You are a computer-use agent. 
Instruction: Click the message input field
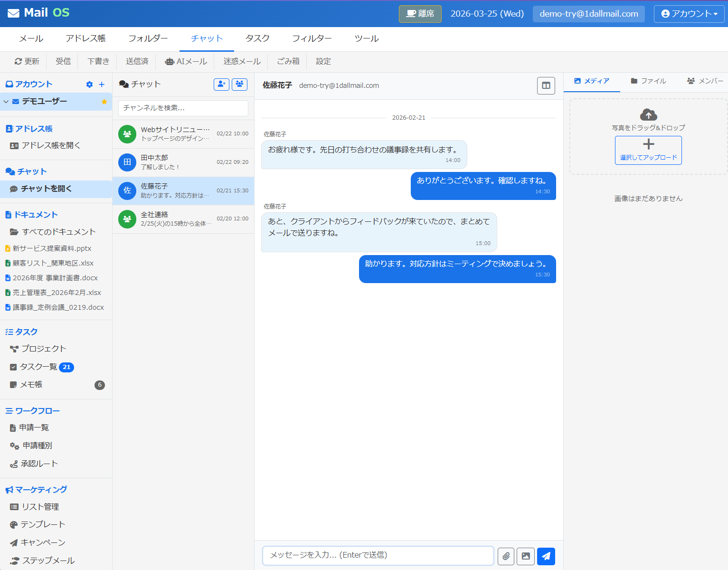point(378,555)
